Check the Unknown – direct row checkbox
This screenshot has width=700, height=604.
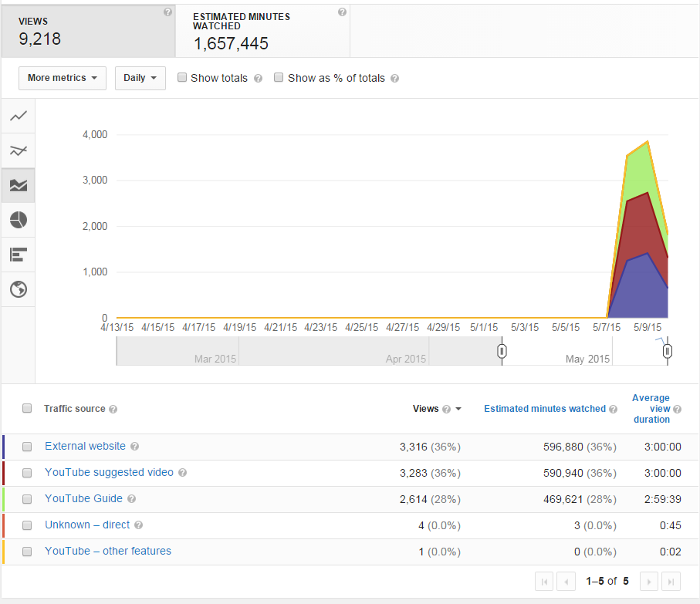click(x=27, y=525)
